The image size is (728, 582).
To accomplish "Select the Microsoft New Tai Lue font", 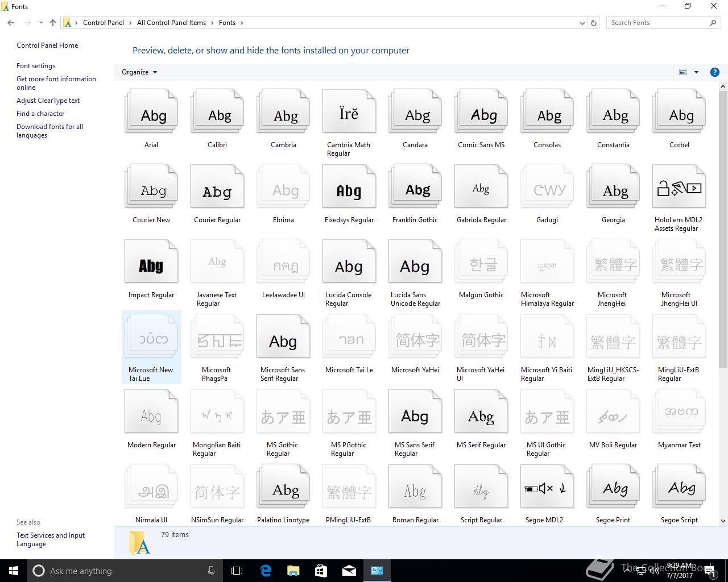I will click(x=151, y=347).
